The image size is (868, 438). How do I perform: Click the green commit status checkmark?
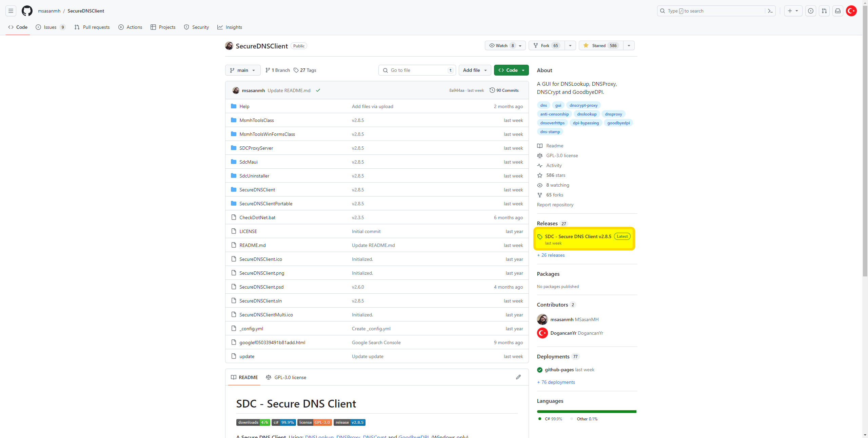318,90
